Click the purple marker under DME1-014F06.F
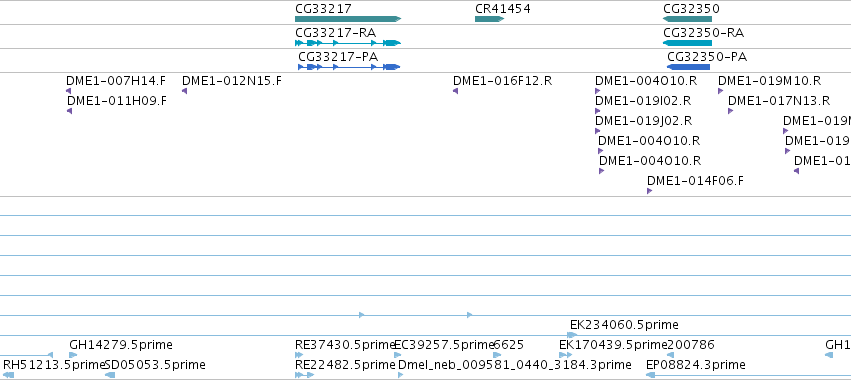The width and height of the screenshot is (851, 380). pyautogui.click(x=649, y=191)
